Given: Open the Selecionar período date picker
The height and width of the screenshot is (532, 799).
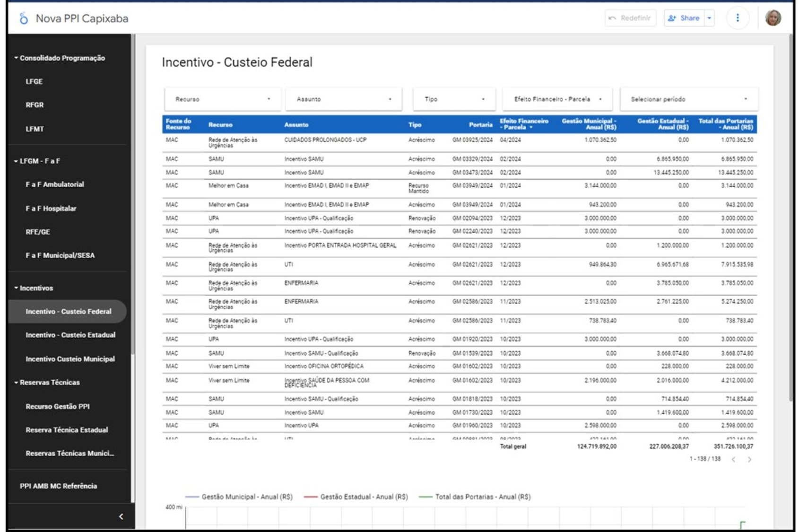Looking at the screenshot, I should 688,99.
